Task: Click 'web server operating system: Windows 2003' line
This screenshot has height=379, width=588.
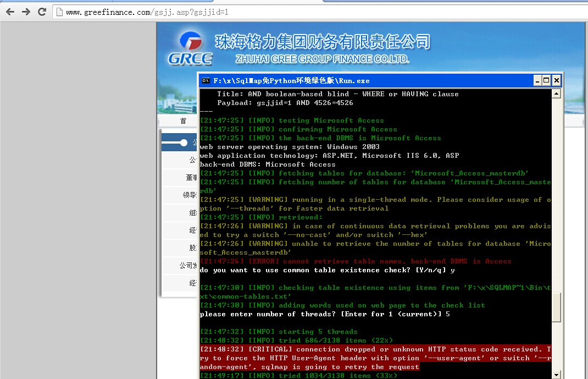Action: click(x=290, y=147)
